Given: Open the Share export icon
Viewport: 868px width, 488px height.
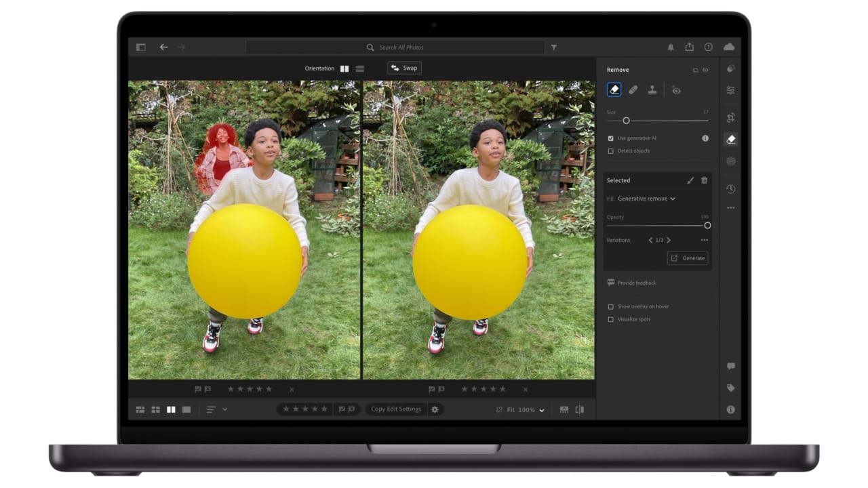Looking at the screenshot, I should click(x=689, y=47).
